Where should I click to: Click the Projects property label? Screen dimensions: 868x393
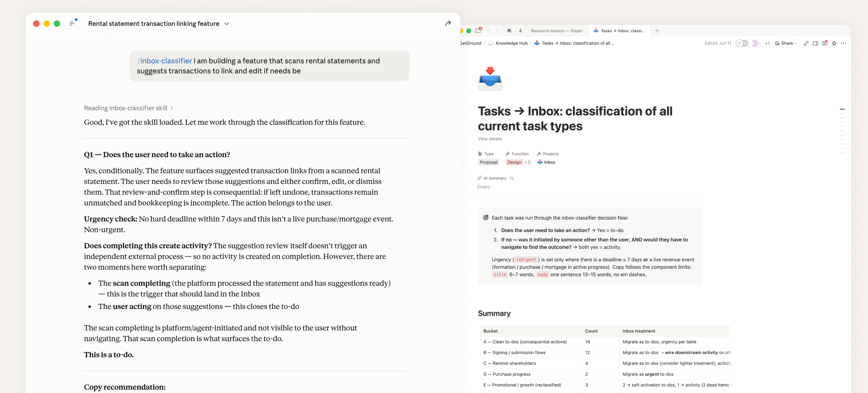pyautogui.click(x=548, y=154)
